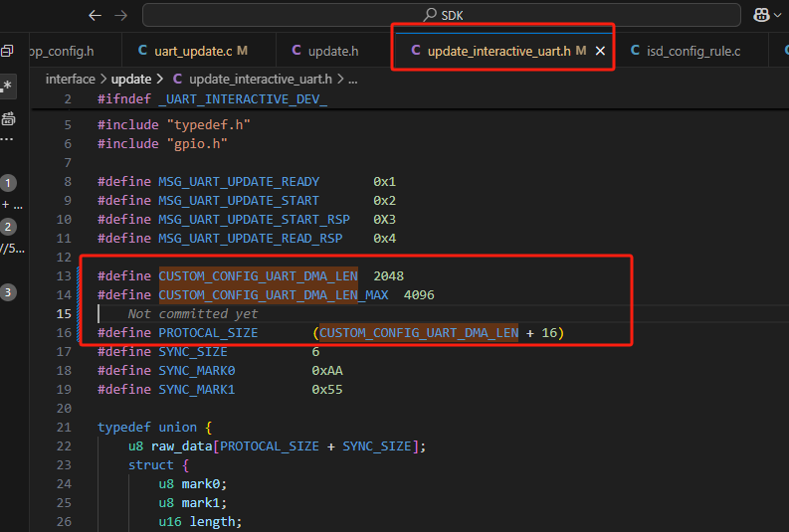Toggle search details via sidebar three dots
Screen dimensions: 789x532
[7, 139]
